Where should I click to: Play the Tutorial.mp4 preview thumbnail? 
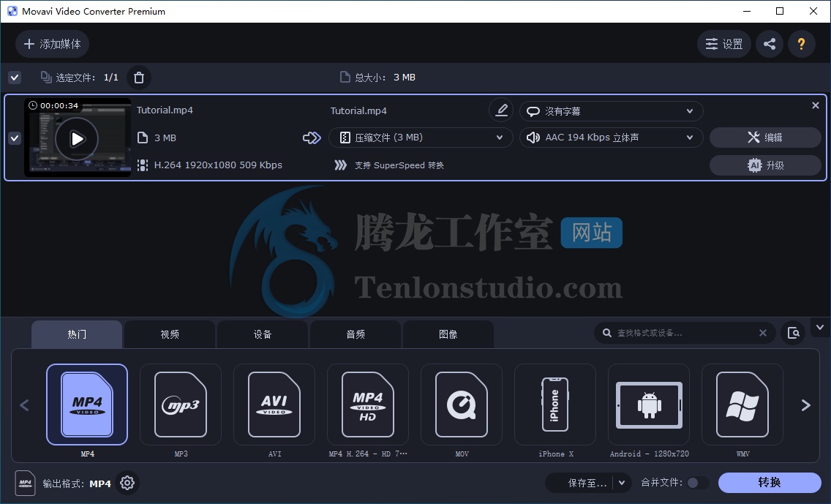click(x=77, y=139)
